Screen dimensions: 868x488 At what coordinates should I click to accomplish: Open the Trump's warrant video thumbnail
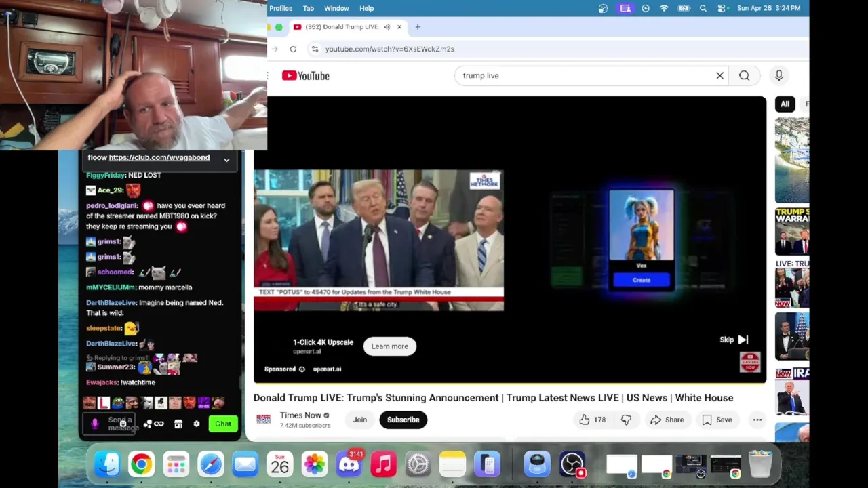pyautogui.click(x=792, y=232)
